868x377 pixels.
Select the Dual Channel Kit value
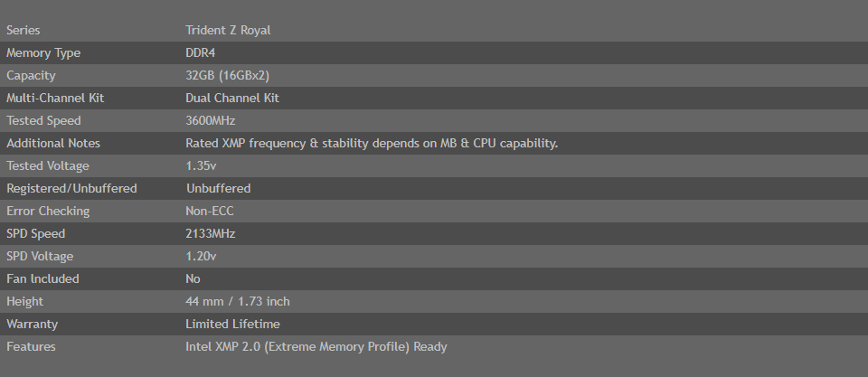[x=232, y=98]
